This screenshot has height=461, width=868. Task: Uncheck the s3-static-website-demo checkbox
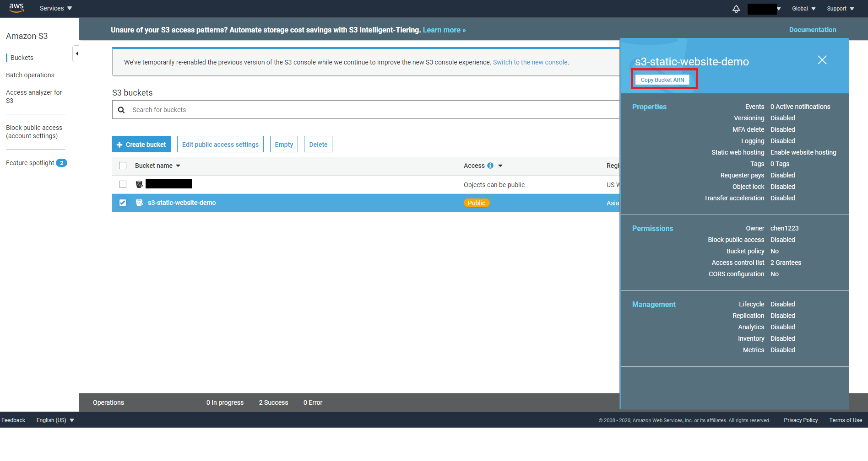click(123, 203)
